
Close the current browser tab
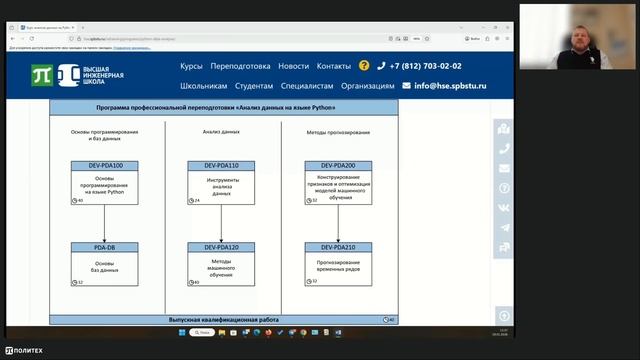pyautogui.click(x=73, y=28)
